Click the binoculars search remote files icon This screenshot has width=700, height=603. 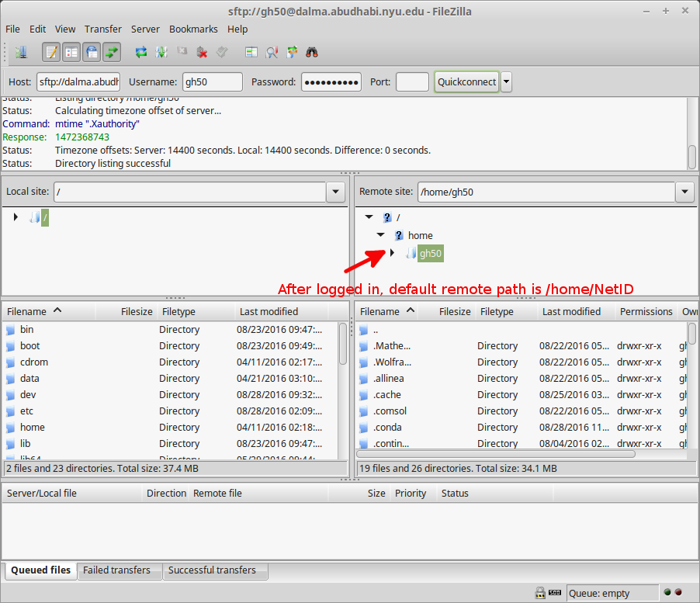313,53
